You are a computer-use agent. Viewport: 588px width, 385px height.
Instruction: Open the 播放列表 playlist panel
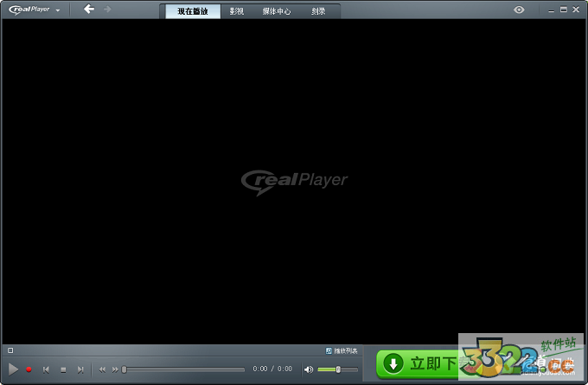tap(342, 351)
